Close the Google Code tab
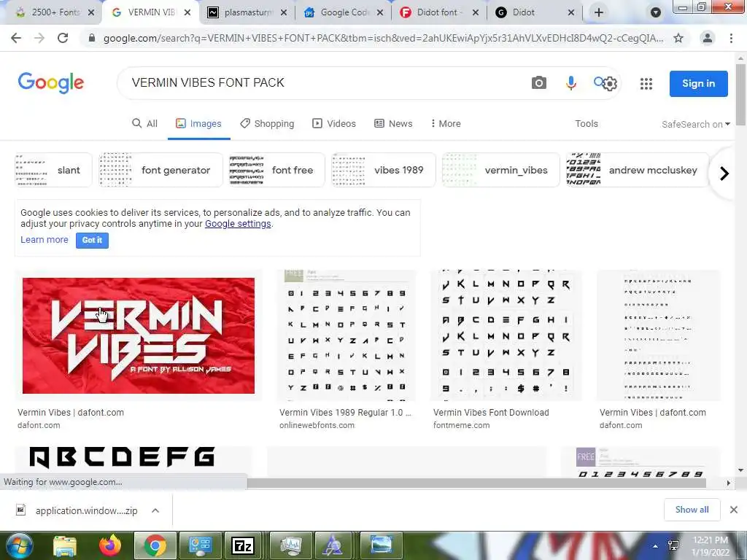This screenshot has width=747, height=560. pyautogui.click(x=379, y=12)
